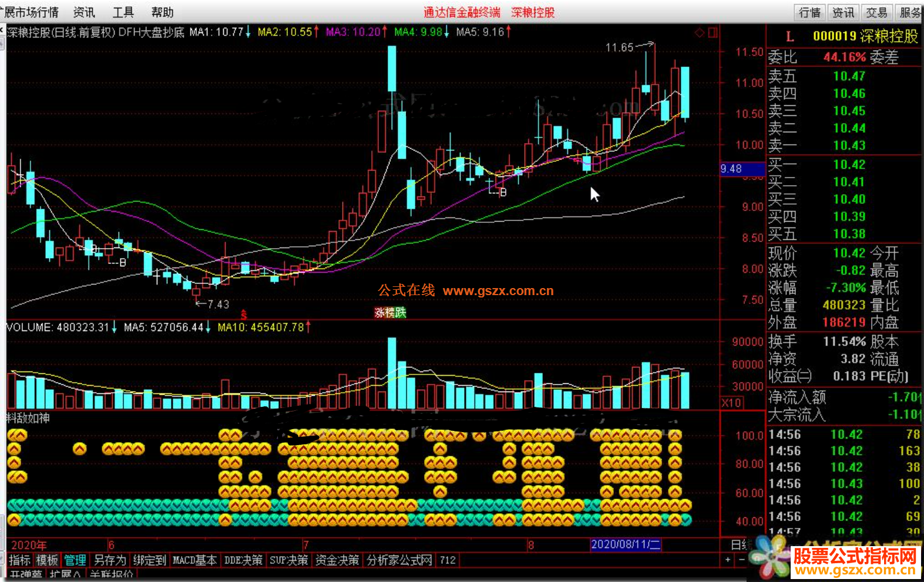Click the MA4: 9.98 indicator value
The image size is (924, 582).
pyautogui.click(x=418, y=32)
